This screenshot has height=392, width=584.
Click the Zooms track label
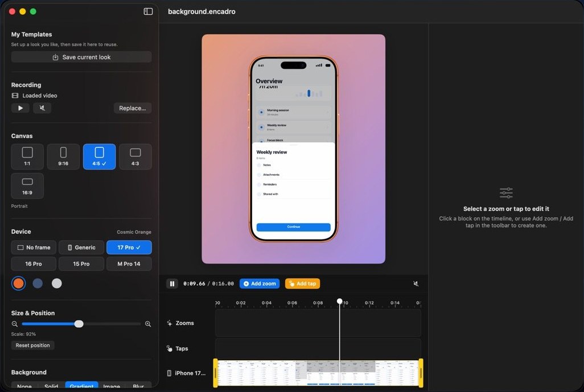185,323
